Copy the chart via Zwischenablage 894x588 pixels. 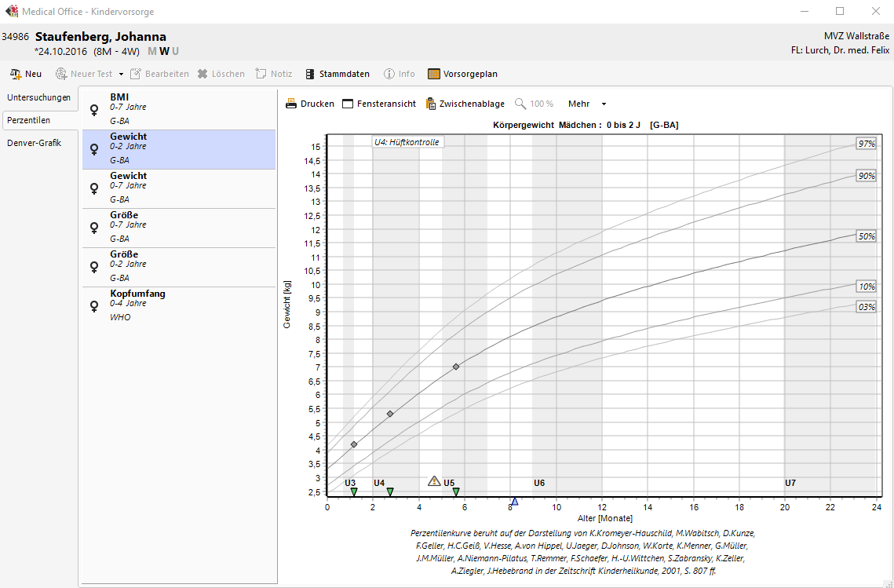[x=465, y=104]
